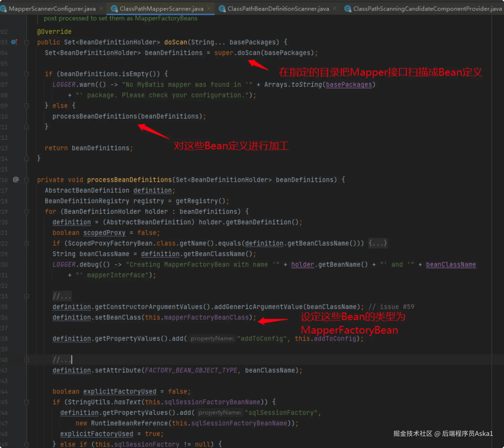The image size is (504, 448).
Task: Close the ClassPathBeanDefinitionScanner.java tab
Action: coord(335,9)
